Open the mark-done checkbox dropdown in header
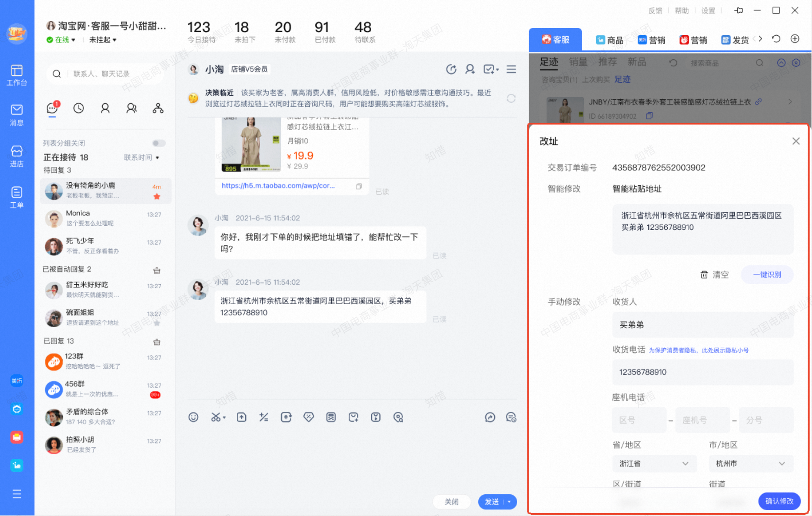This screenshot has width=812, height=516. (x=491, y=69)
